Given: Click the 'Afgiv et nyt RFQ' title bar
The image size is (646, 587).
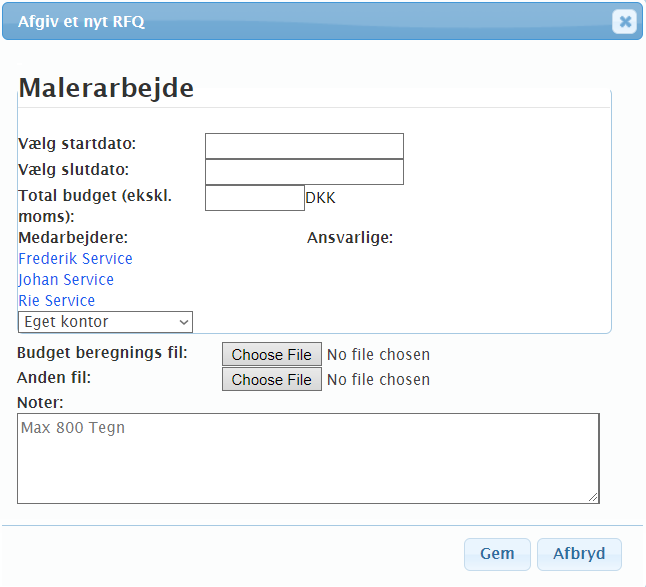Looking at the screenshot, I should click(x=300, y=21).
